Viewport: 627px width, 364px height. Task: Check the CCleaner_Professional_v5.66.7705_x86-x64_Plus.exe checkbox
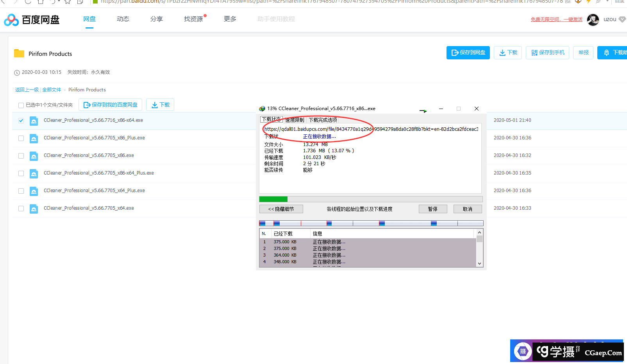tap(21, 173)
